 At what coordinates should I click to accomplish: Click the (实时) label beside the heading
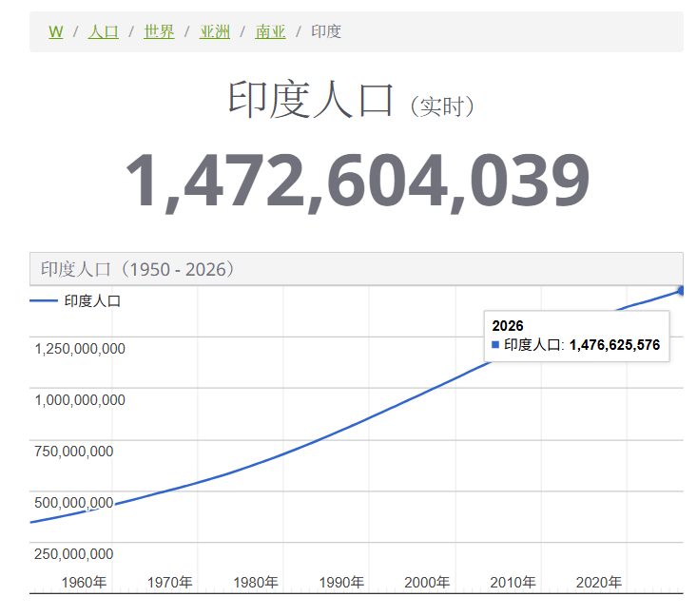442,106
